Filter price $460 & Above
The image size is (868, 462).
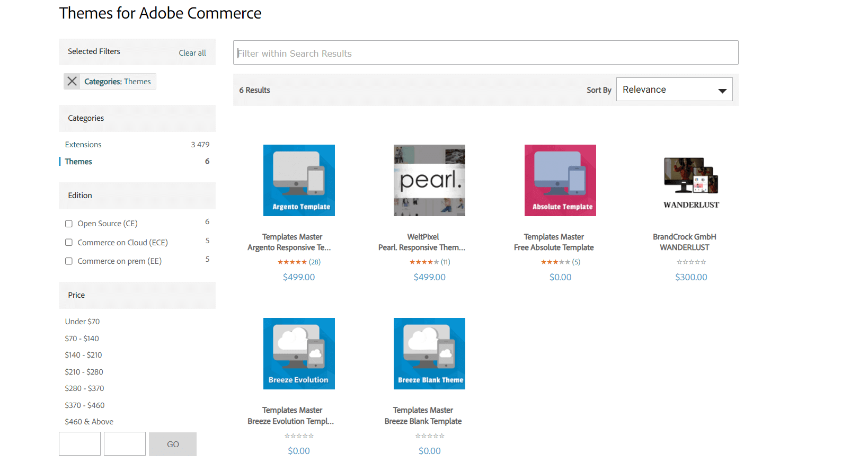pyautogui.click(x=89, y=421)
